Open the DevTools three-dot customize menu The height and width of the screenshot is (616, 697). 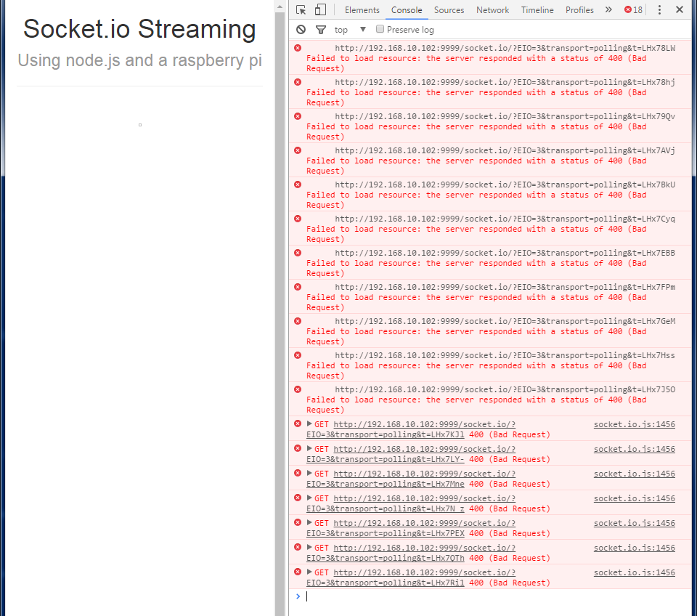659,9
